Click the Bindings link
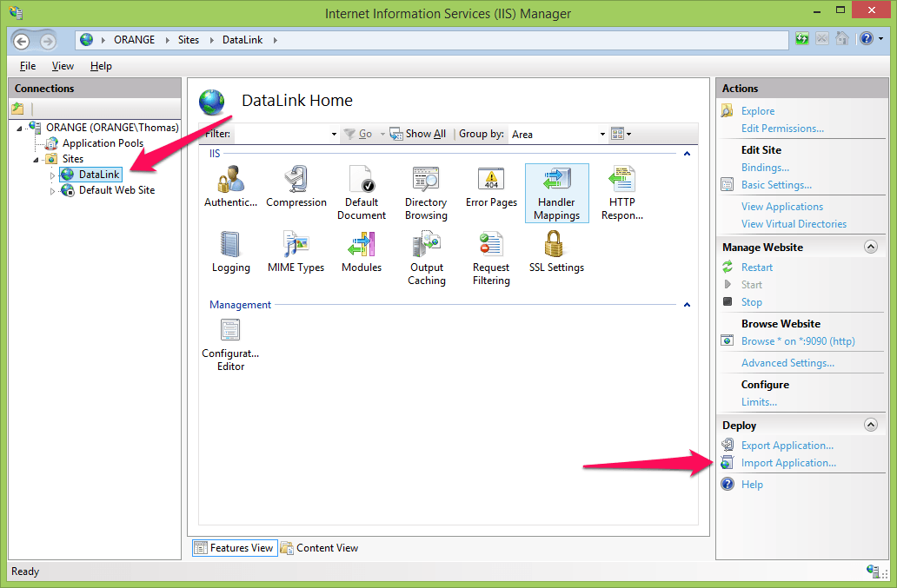Screen dimensions: 897x588 [765, 168]
